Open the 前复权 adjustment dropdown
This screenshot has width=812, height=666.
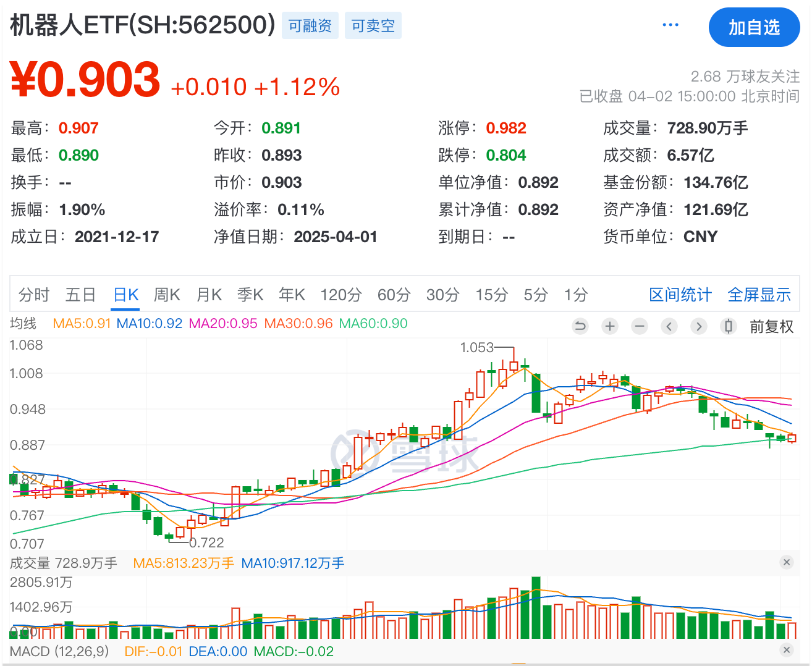pyautogui.click(x=771, y=327)
